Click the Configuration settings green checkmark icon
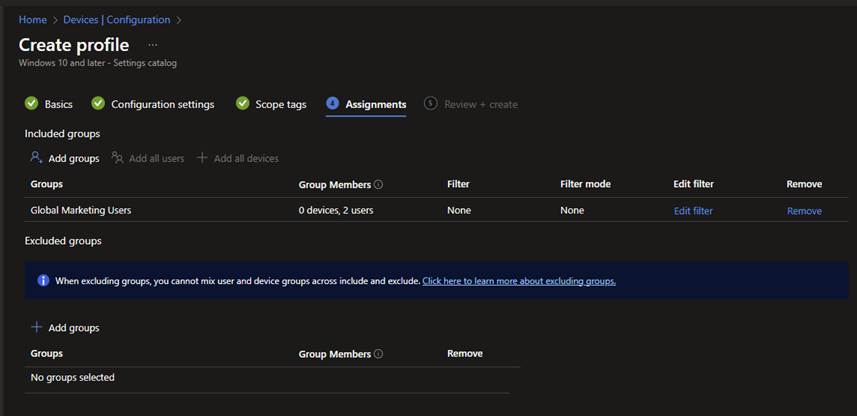 98,104
